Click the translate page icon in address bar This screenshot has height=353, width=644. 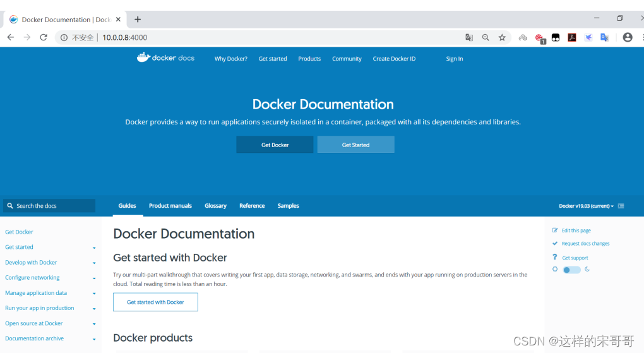(469, 37)
